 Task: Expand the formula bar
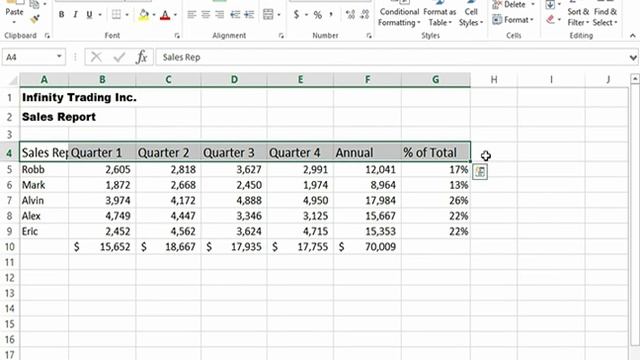pyautogui.click(x=633, y=58)
